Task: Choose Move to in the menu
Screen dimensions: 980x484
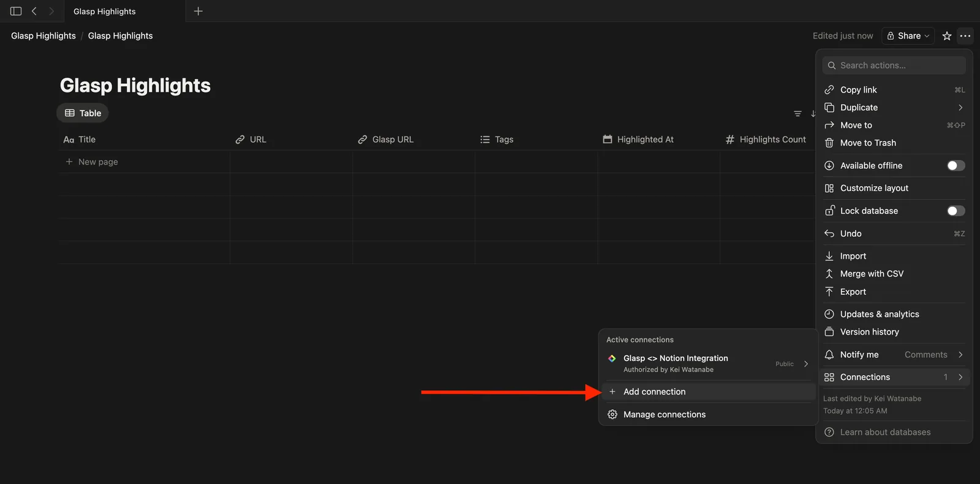Action: coord(894,125)
